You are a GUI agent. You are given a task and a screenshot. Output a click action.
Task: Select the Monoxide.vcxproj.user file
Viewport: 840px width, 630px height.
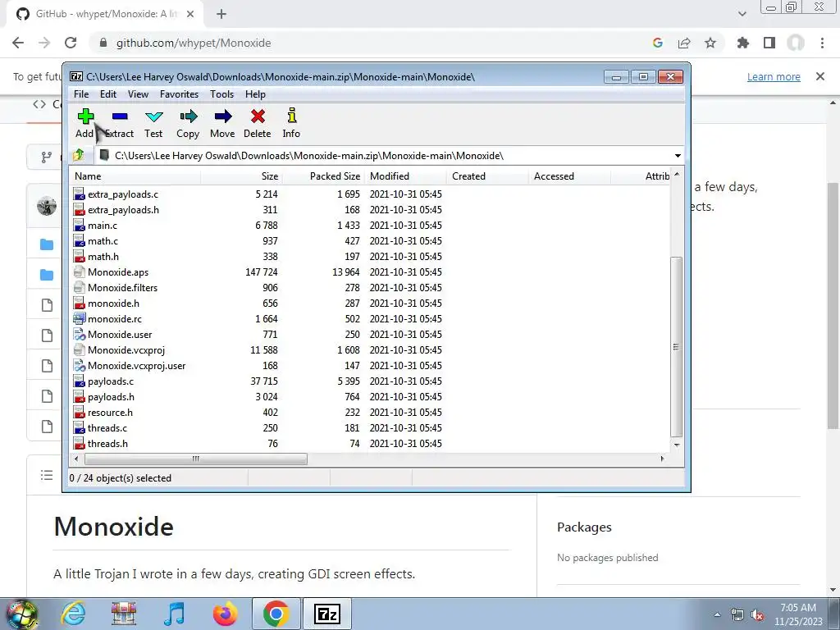137,365
